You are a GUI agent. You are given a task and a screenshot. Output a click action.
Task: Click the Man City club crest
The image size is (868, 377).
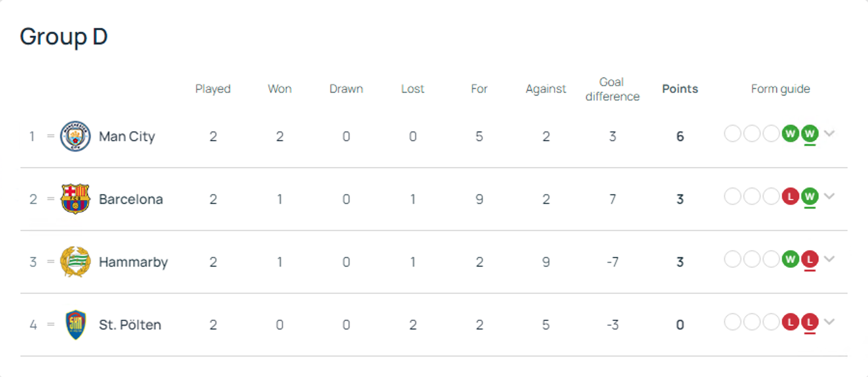[75, 136]
